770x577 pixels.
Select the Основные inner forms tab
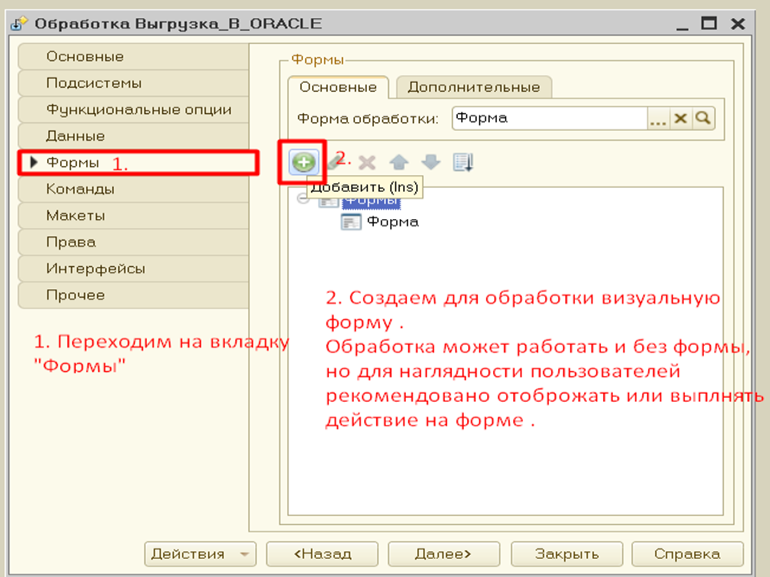(x=338, y=87)
